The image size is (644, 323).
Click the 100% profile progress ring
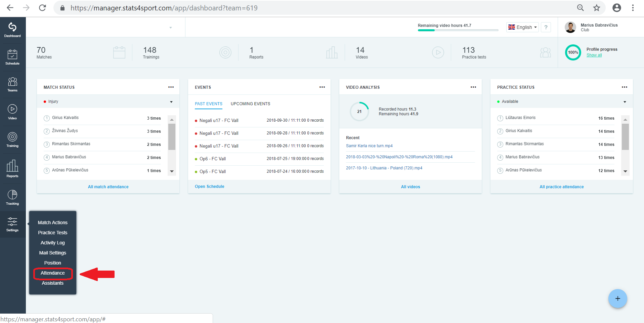573,52
